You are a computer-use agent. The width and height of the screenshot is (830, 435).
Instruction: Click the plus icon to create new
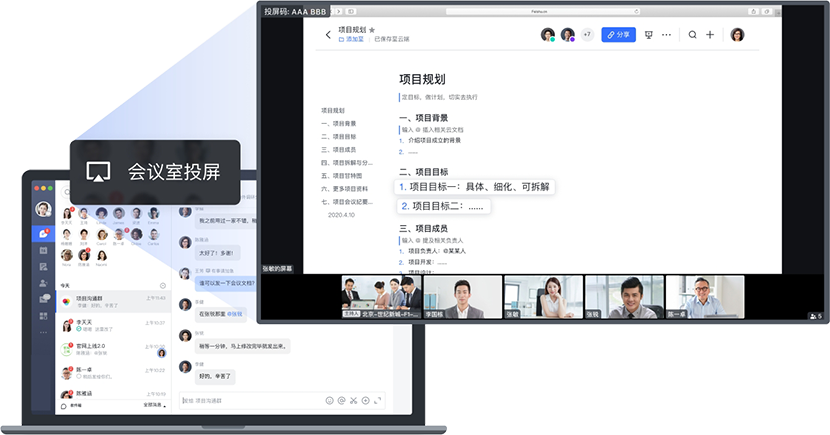pyautogui.click(x=710, y=35)
